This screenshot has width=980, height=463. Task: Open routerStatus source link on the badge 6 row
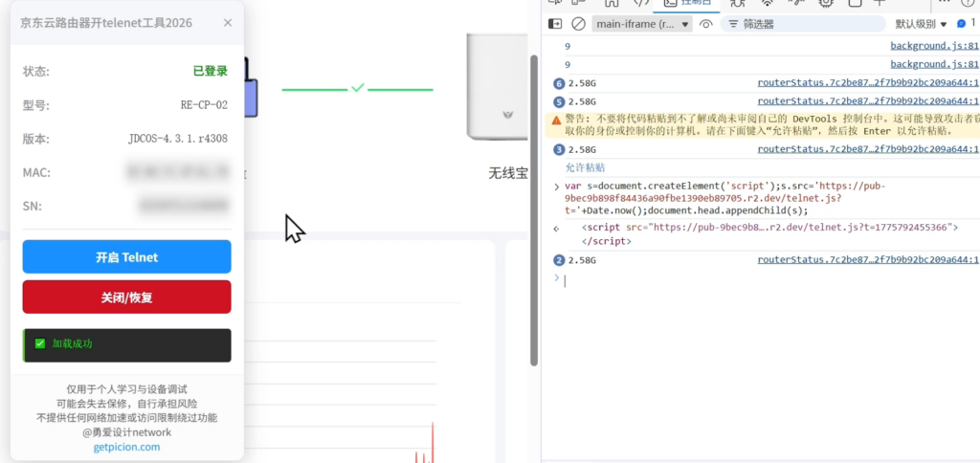click(868, 82)
